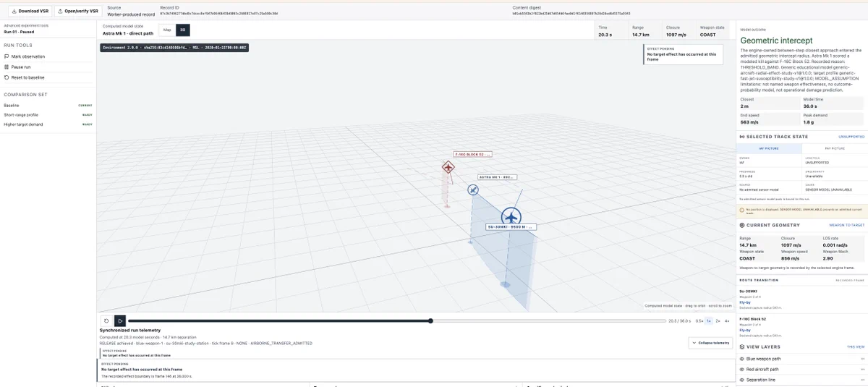868x387 pixels.
Task: Click the timeline scrubber handle
Action: (x=430, y=320)
